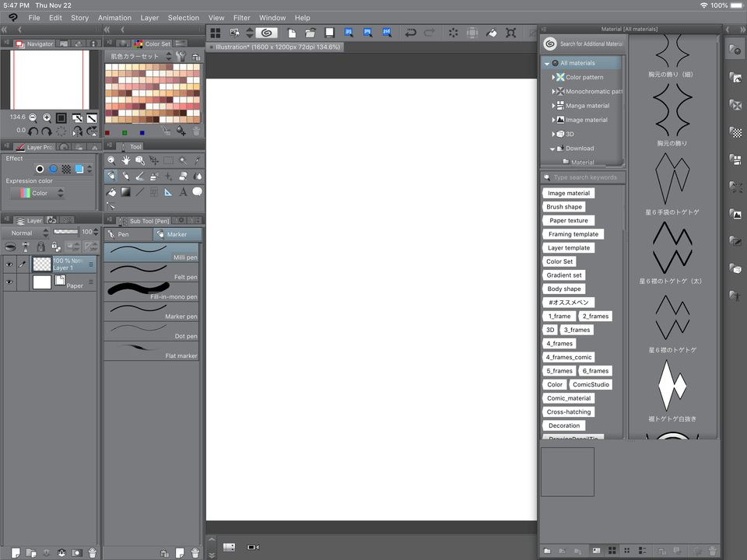This screenshot has height=560, width=747.
Task: Expand the Color pattern material folder
Action: pyautogui.click(x=553, y=77)
